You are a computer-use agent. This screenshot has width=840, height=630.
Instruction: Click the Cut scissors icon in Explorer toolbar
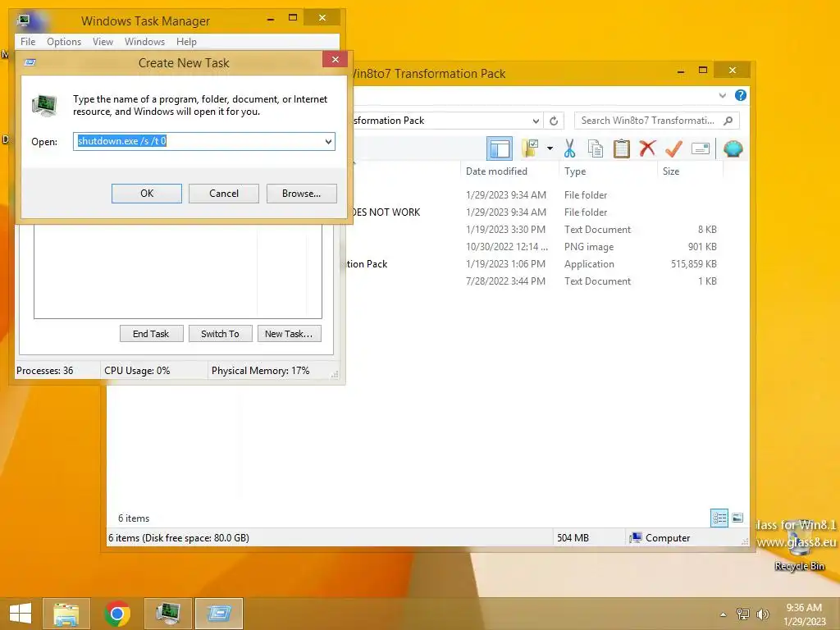pos(569,148)
